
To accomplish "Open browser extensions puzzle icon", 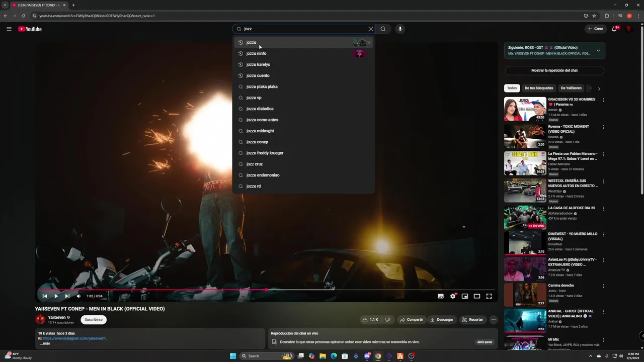I will (x=607, y=16).
